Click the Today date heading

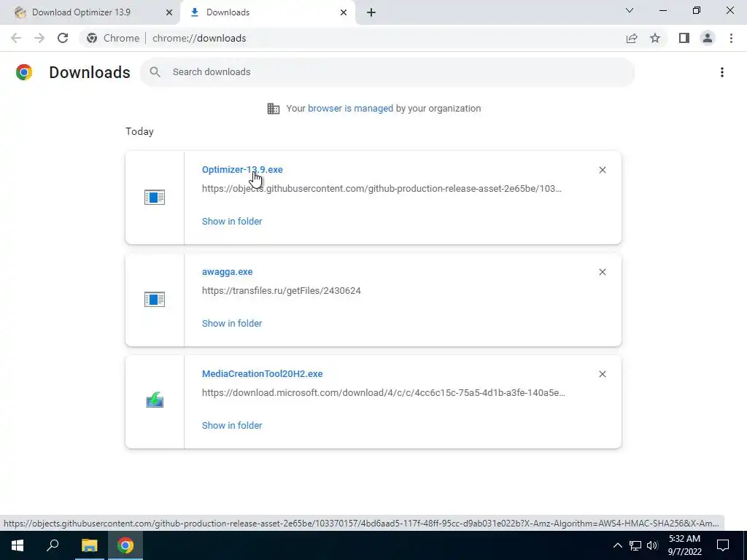point(139,132)
